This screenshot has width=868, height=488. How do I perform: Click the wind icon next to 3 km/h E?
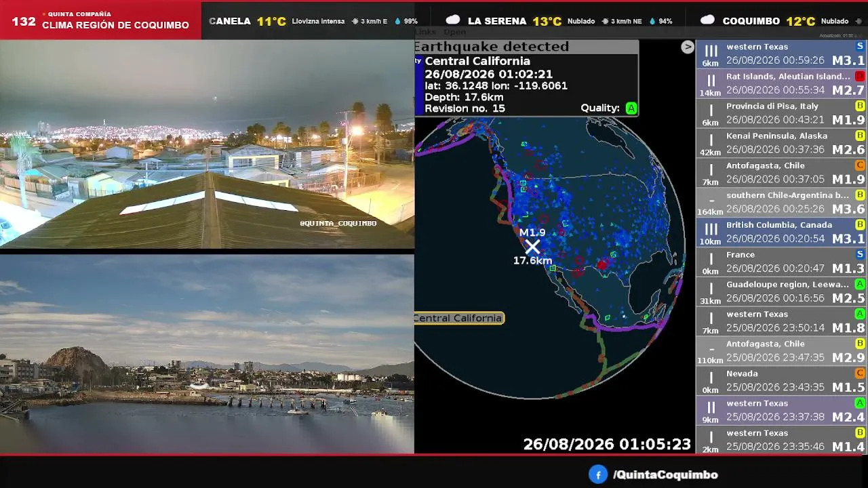click(355, 21)
